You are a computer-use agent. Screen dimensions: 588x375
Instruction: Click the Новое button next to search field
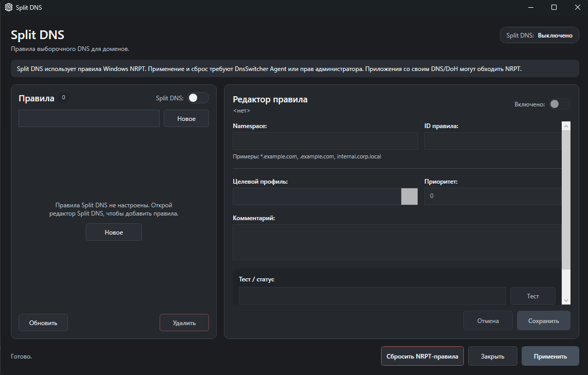coord(186,118)
